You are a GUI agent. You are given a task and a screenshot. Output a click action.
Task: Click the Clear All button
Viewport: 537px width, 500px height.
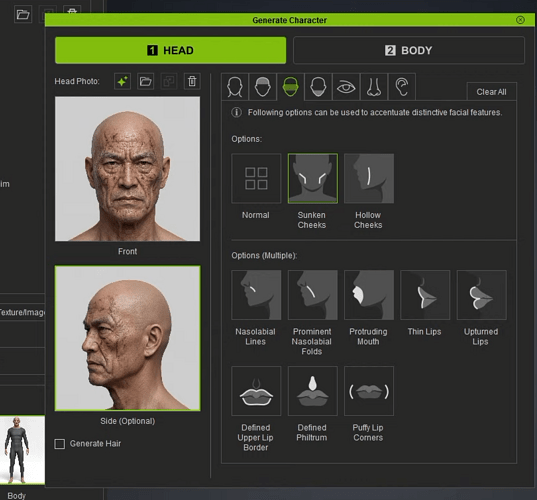[491, 92]
